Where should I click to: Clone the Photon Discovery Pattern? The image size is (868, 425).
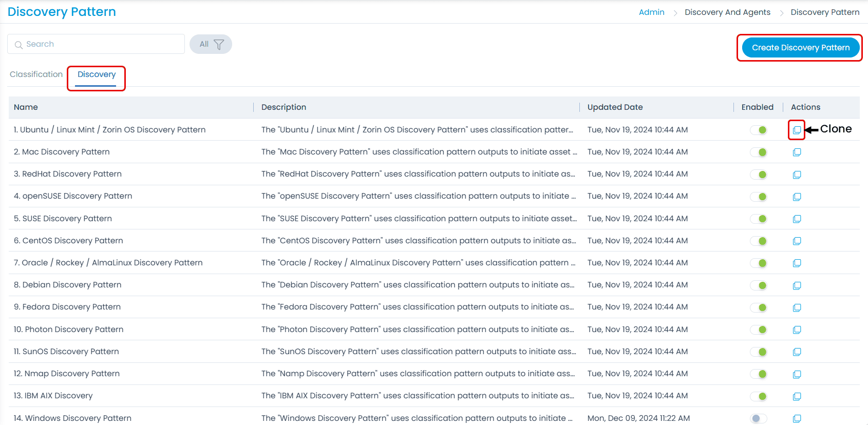pos(797,330)
